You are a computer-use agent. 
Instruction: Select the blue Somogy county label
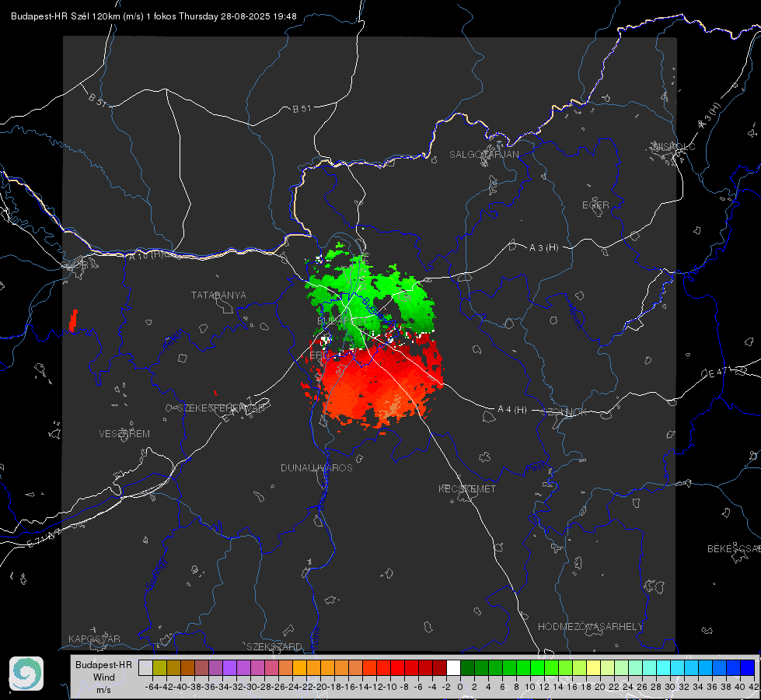pyautogui.click(x=155, y=575)
